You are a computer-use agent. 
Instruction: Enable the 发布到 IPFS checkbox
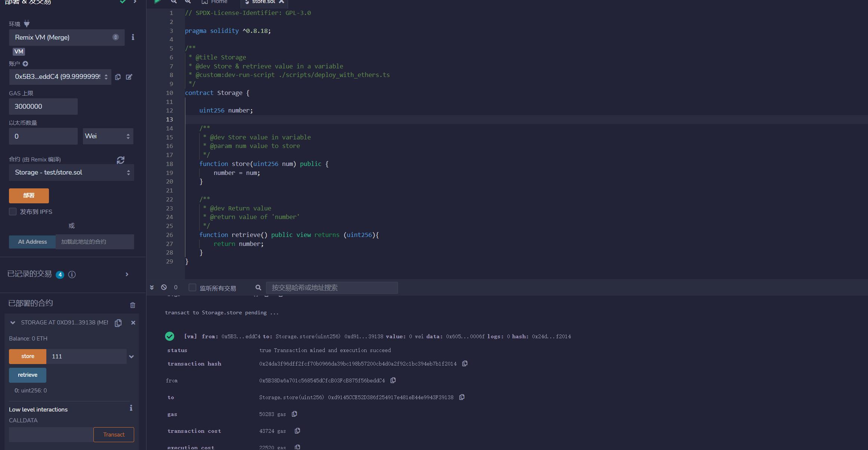(13, 212)
